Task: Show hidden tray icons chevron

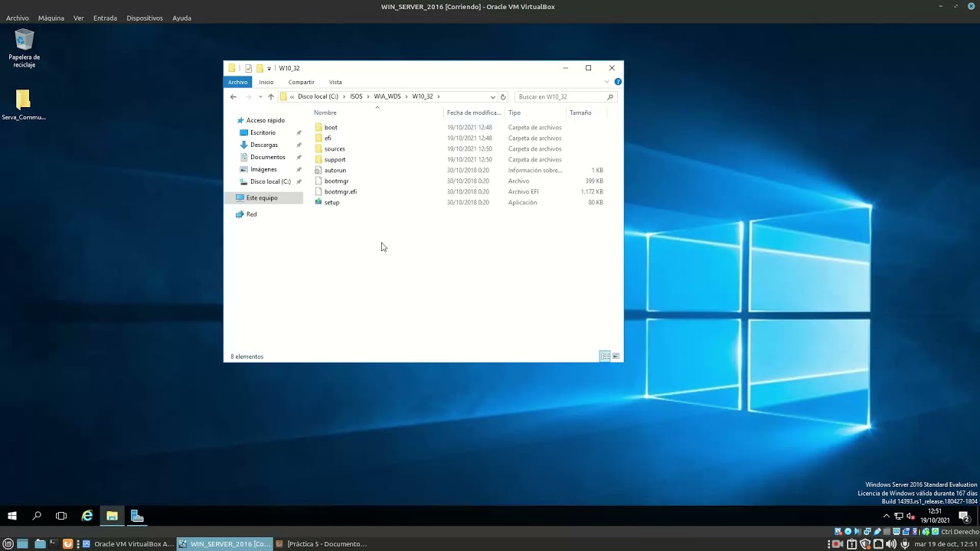Action: [887, 516]
